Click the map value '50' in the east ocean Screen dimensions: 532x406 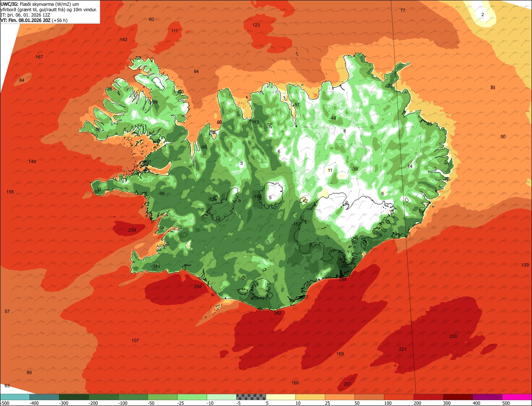pos(503,137)
